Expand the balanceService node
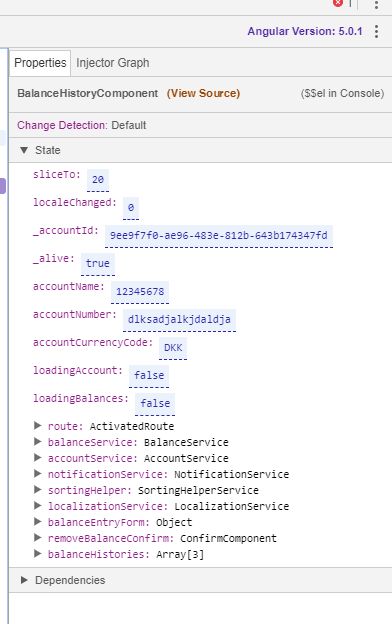 coord(38,442)
